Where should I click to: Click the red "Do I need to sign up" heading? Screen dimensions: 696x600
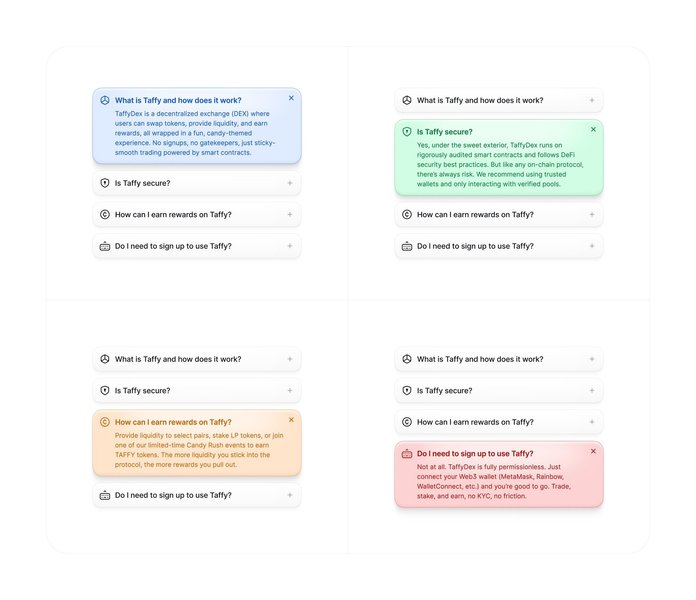coord(475,454)
